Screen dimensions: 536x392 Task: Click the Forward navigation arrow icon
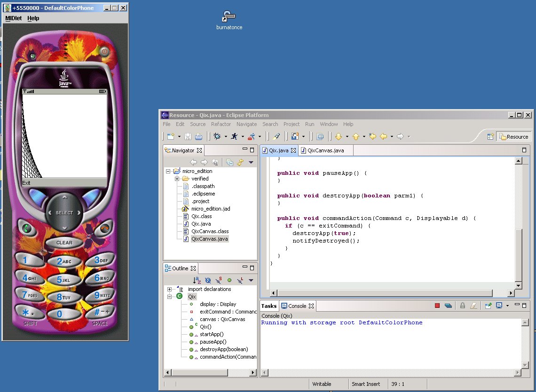(400, 136)
